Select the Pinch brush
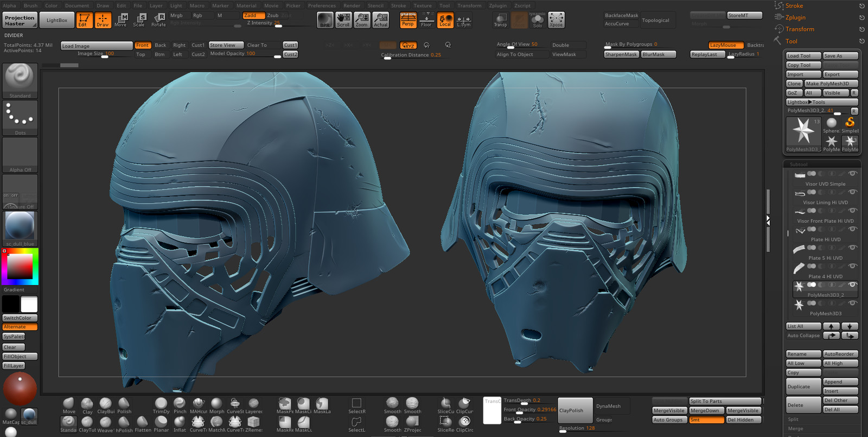The width and height of the screenshot is (868, 437). point(180,406)
